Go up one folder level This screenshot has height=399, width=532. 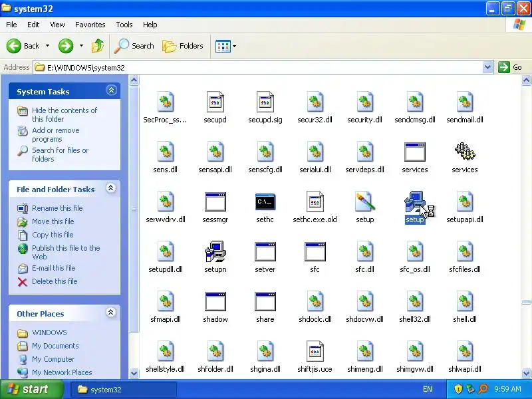pos(98,46)
